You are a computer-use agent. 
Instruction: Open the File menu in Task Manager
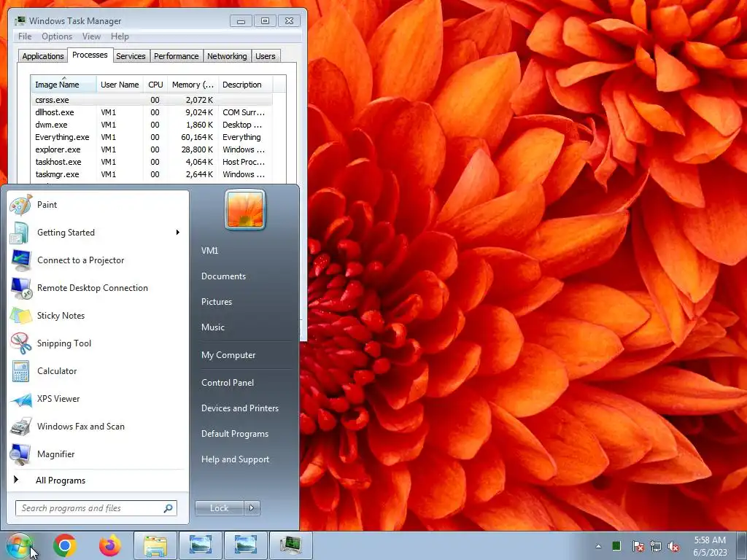point(25,36)
